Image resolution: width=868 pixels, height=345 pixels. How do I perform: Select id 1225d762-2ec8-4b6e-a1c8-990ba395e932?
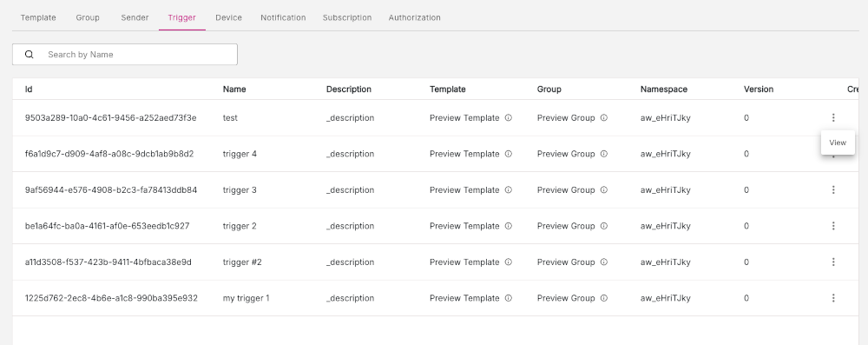click(111, 298)
